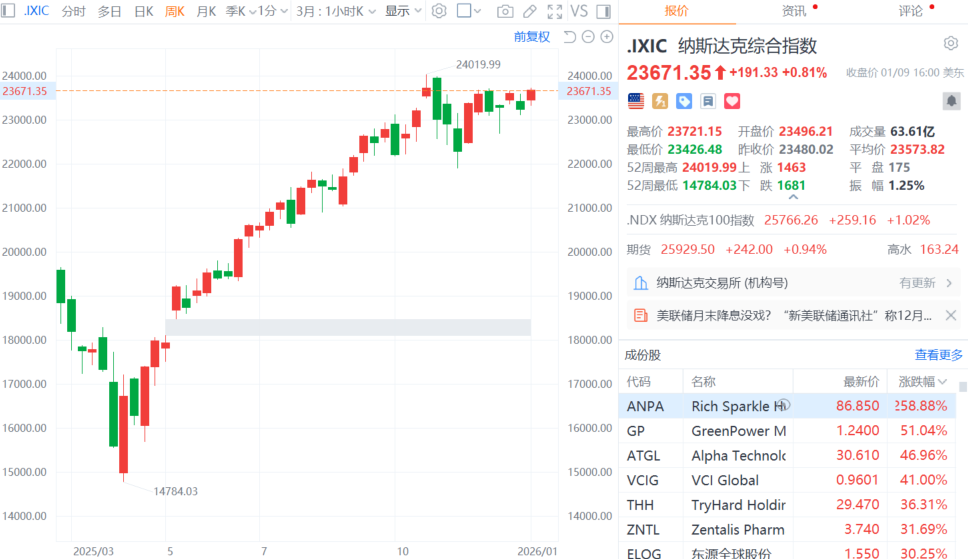This screenshot has height=559, width=968.
Task: Select the drawing pencil tool
Action: (x=530, y=11)
